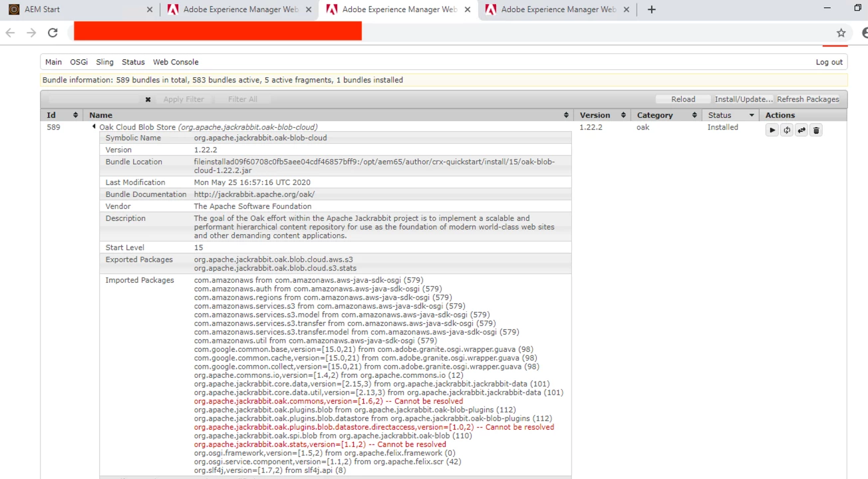The width and height of the screenshot is (868, 479).
Task: Open the Web Console menu
Action: [x=176, y=62]
